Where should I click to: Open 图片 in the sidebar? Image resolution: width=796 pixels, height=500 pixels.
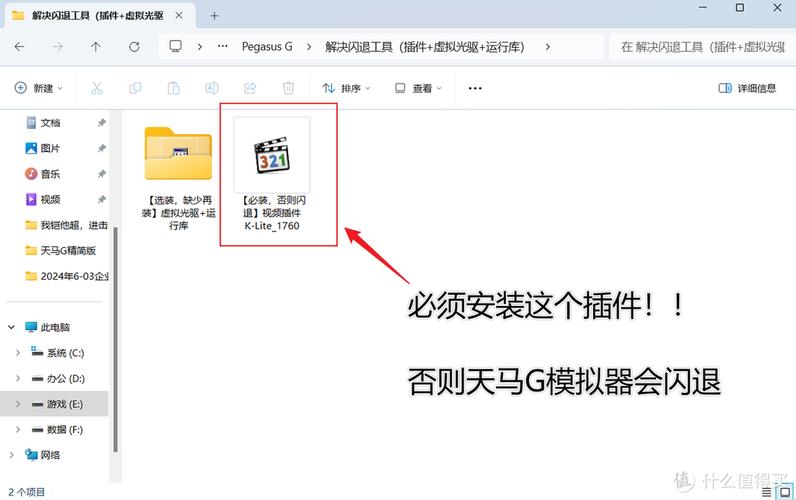[50, 148]
